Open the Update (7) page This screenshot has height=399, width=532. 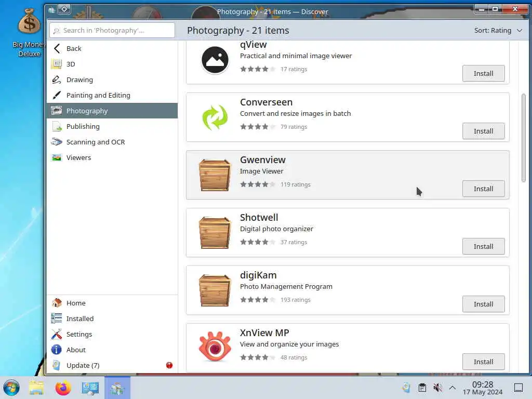[112, 365]
